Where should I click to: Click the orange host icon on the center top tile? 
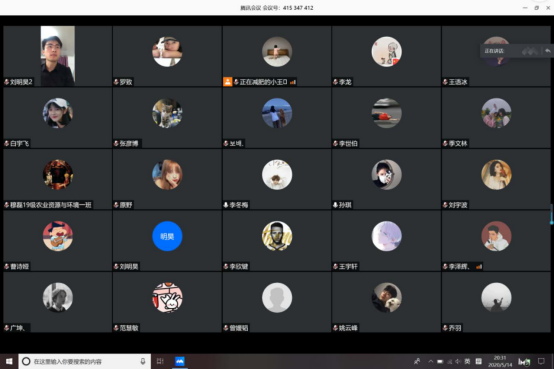228,82
